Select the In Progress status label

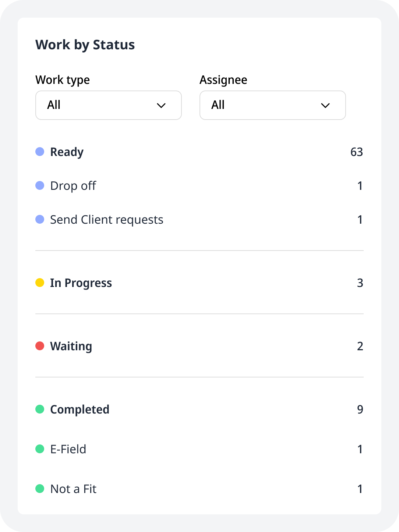[81, 283]
